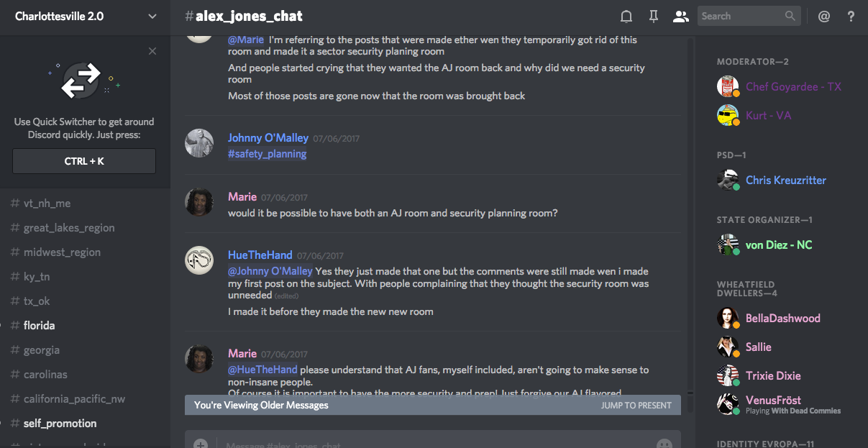
Task: Open the #safety_planning channel link
Action: [268, 154]
